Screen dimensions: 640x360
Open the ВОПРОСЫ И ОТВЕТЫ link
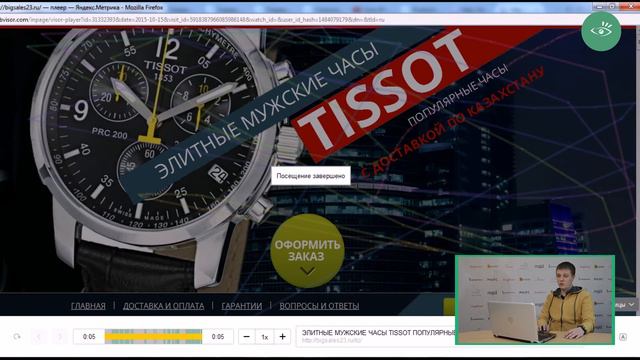click(x=319, y=306)
